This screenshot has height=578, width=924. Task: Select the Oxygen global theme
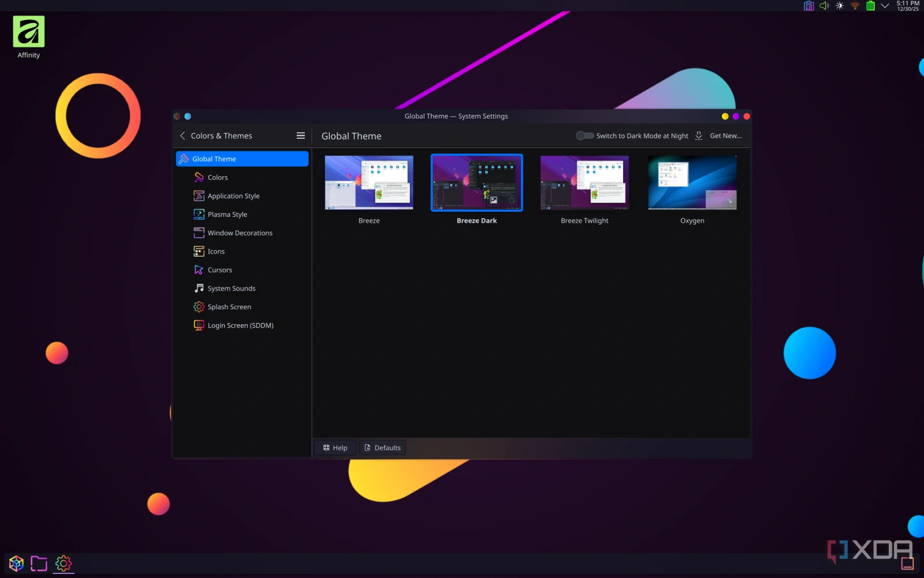[x=692, y=182]
